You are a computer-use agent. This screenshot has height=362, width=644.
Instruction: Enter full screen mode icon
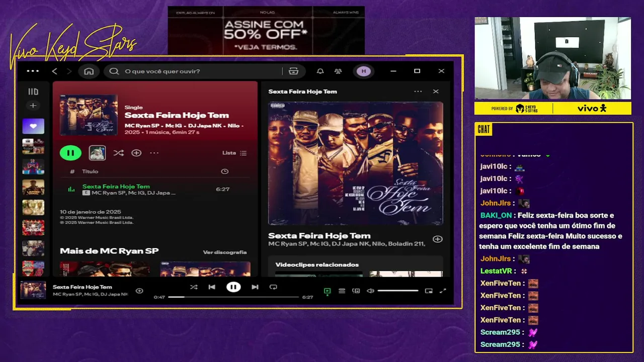coord(443,291)
